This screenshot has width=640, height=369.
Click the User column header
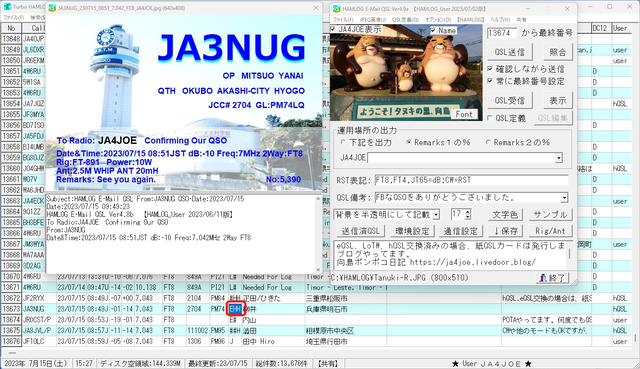(621, 28)
